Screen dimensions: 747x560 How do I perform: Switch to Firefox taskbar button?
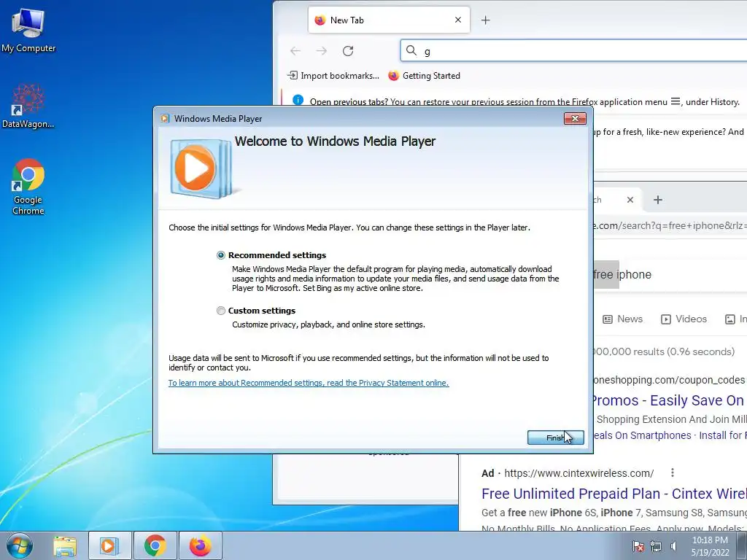[200, 545]
